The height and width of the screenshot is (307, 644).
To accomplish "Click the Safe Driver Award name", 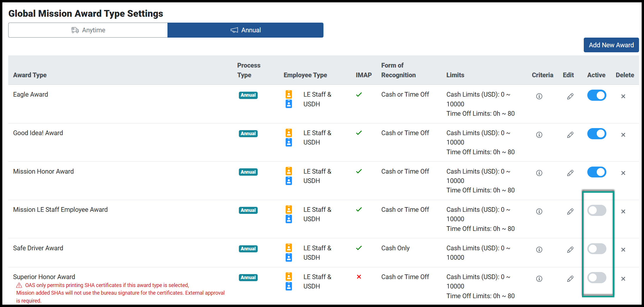I will tap(38, 248).
